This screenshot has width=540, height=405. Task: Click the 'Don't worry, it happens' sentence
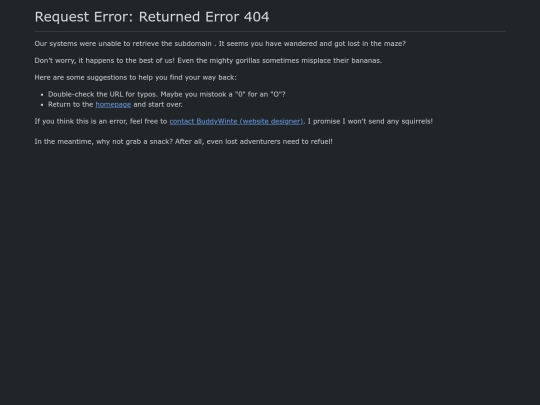point(208,61)
